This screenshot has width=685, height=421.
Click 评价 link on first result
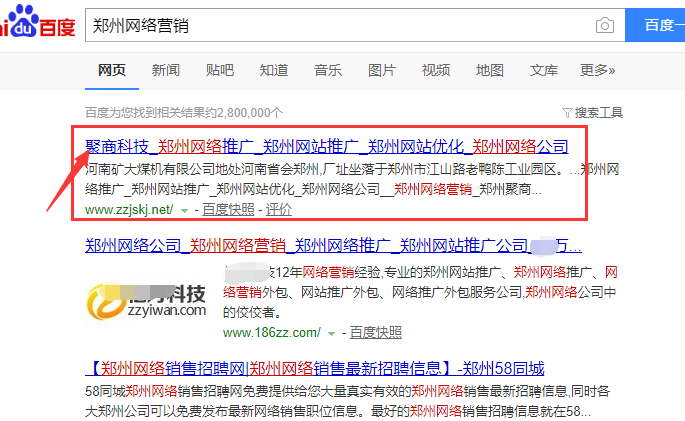279,210
